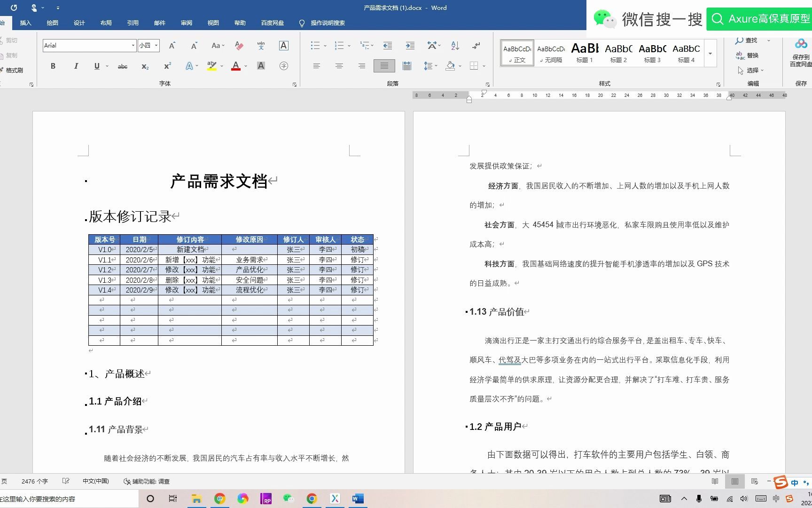Toggle bold formatting

point(53,66)
